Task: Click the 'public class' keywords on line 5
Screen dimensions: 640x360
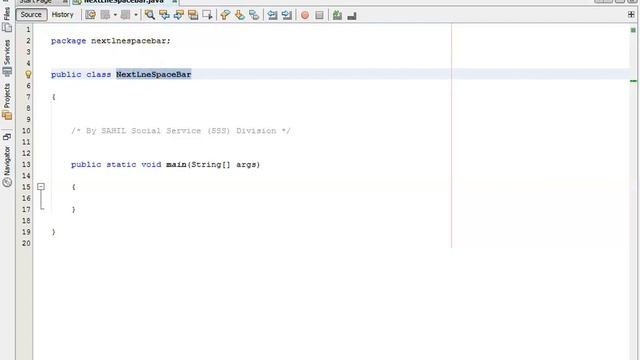Action: coord(81,74)
